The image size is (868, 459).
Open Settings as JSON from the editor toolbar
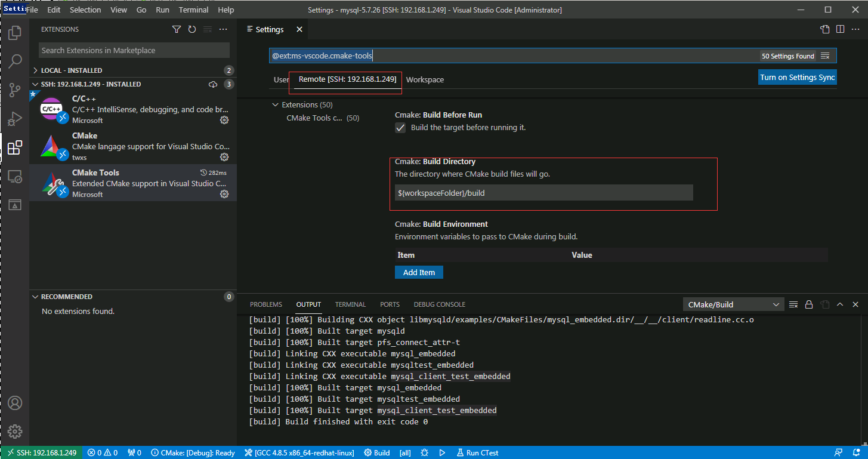click(x=825, y=29)
